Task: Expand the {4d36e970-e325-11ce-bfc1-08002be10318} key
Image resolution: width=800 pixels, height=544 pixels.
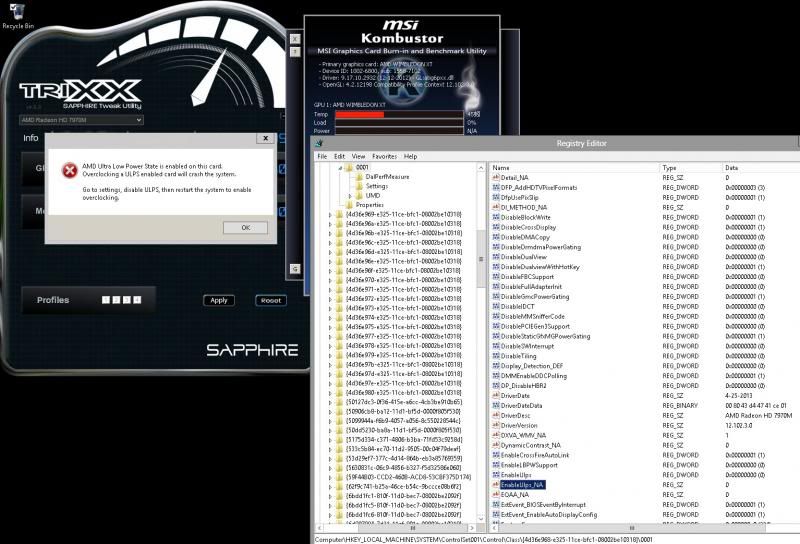Action: point(330,280)
